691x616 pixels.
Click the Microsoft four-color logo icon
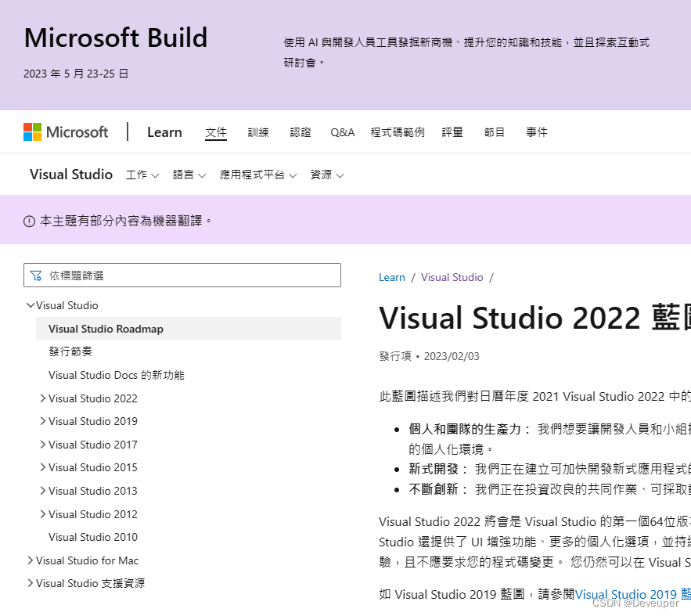point(33,131)
